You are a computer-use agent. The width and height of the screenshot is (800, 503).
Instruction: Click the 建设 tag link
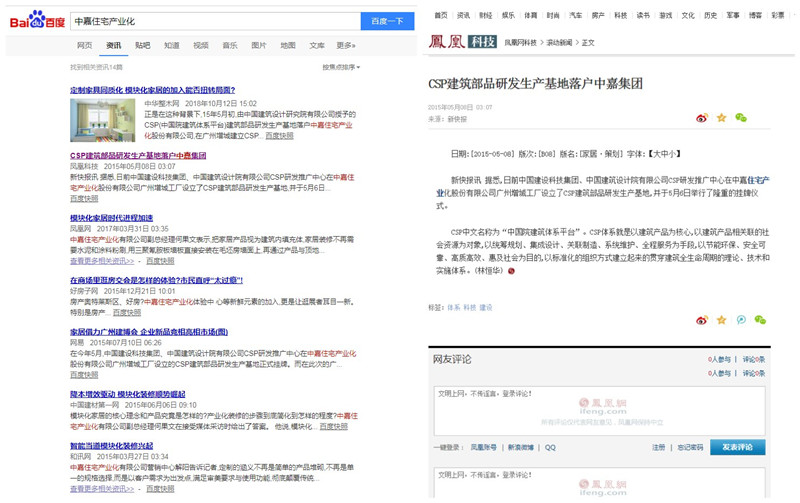[486, 308]
